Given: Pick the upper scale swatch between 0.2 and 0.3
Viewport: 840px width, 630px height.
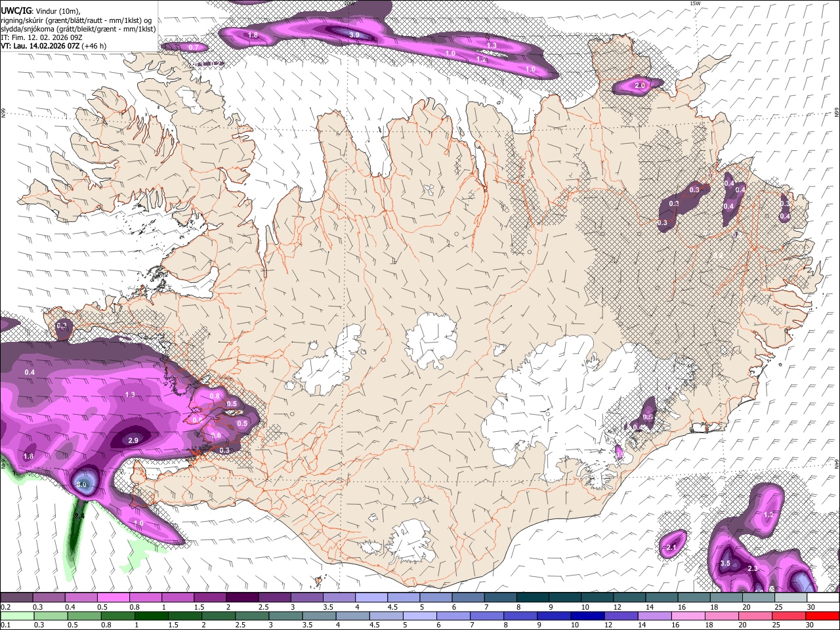Looking at the screenshot, I should [x=16, y=598].
